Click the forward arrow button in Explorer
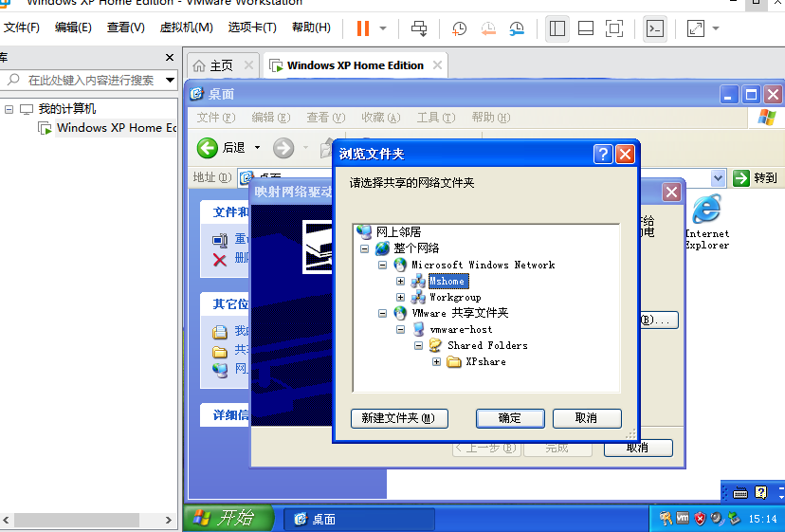Viewport: 785px width, 532px height. [283, 148]
